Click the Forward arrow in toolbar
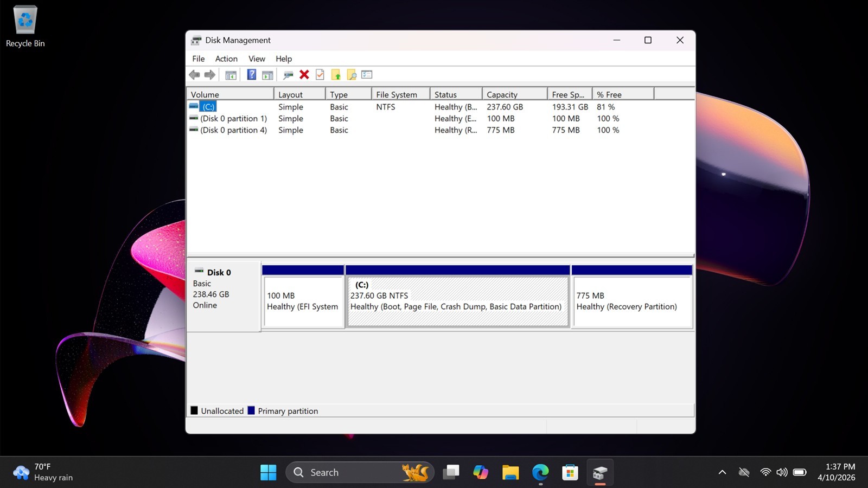This screenshot has width=868, height=488. pos(210,75)
